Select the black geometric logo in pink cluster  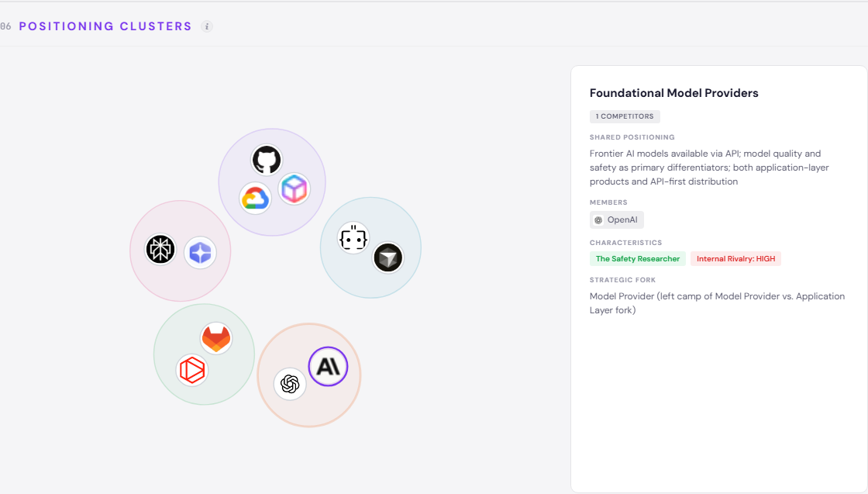(161, 250)
